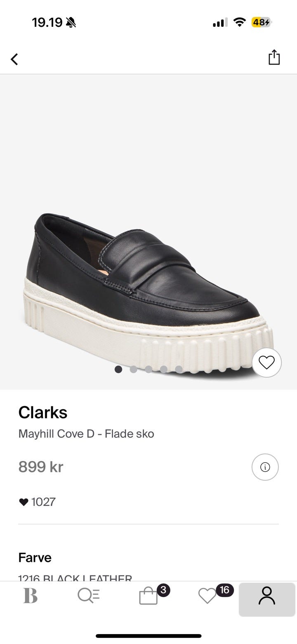Jump to fifth product image dot
Screen dimensions: 297x644
(x=179, y=369)
